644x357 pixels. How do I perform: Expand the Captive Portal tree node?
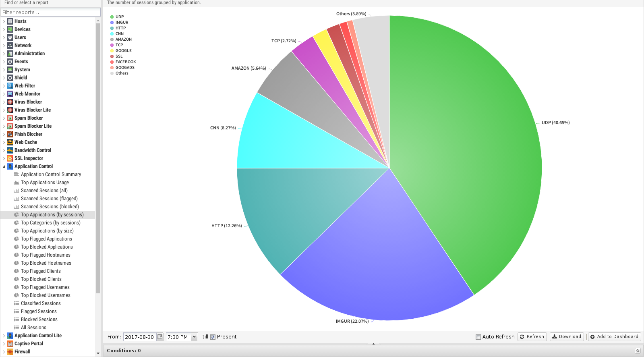pyautogui.click(x=4, y=344)
